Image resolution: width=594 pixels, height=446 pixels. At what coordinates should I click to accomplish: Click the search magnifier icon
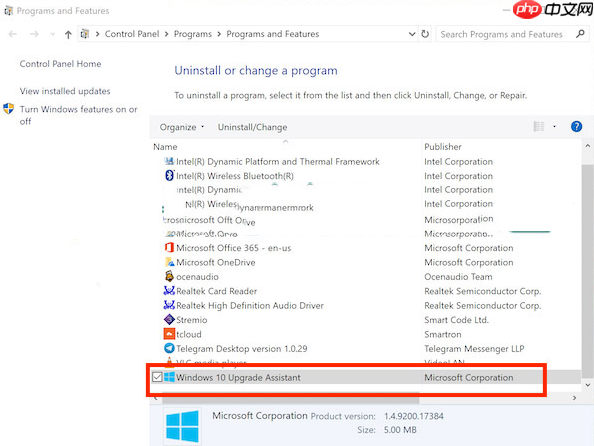pyautogui.click(x=580, y=34)
